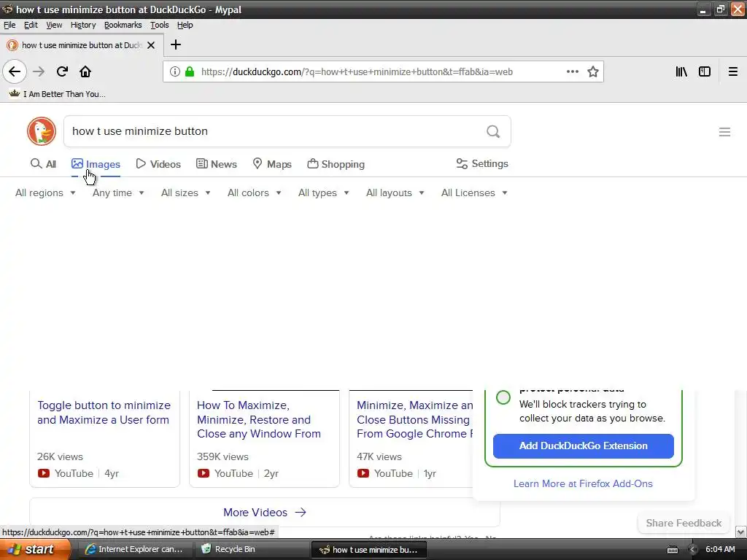747x560 pixels.
Task: Open Toggle button to minimize video link
Action: point(104,413)
